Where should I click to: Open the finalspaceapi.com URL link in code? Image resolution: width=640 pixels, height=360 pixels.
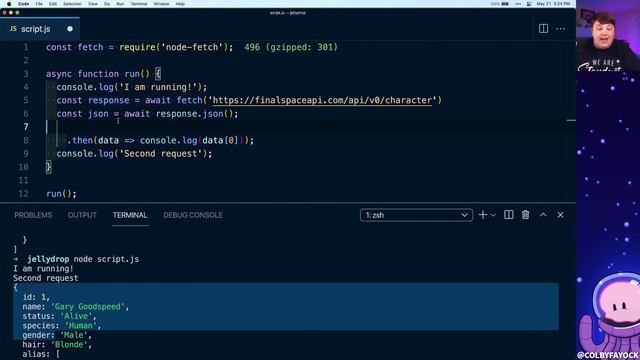point(322,100)
